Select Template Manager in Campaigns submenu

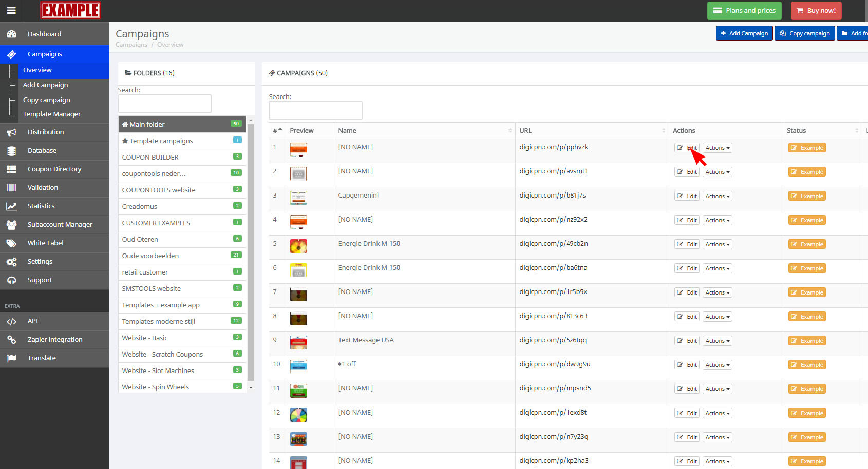51,114
